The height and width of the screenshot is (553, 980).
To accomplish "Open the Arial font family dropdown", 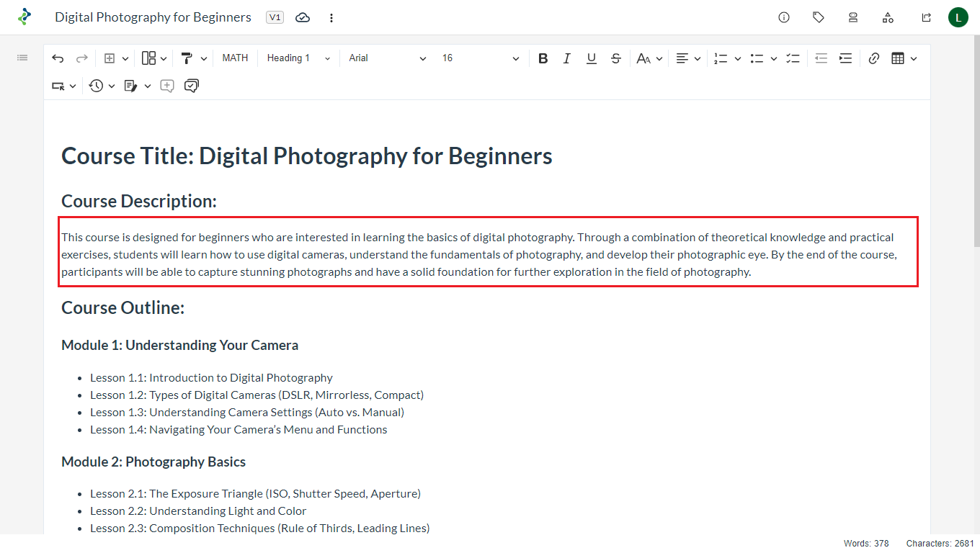I will point(388,58).
